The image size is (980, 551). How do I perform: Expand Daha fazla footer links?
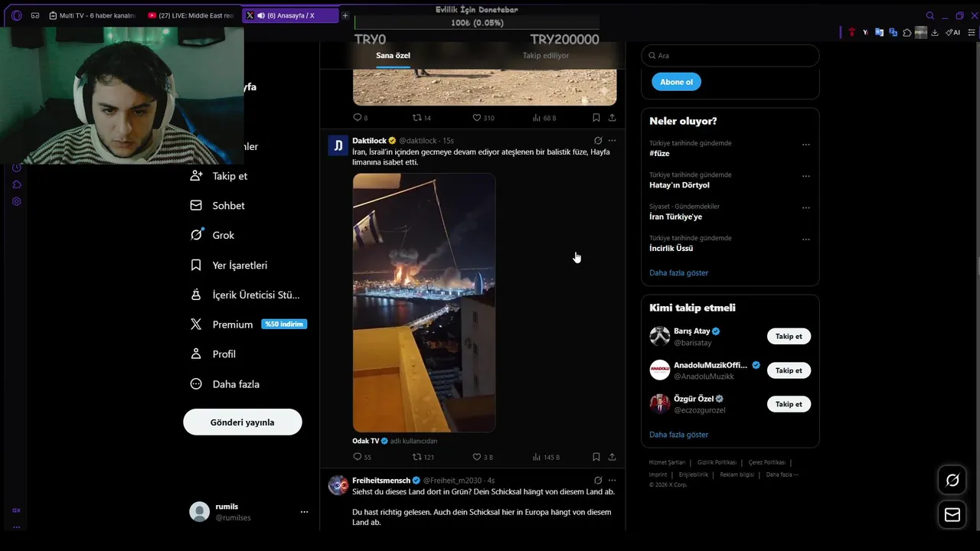(x=782, y=474)
